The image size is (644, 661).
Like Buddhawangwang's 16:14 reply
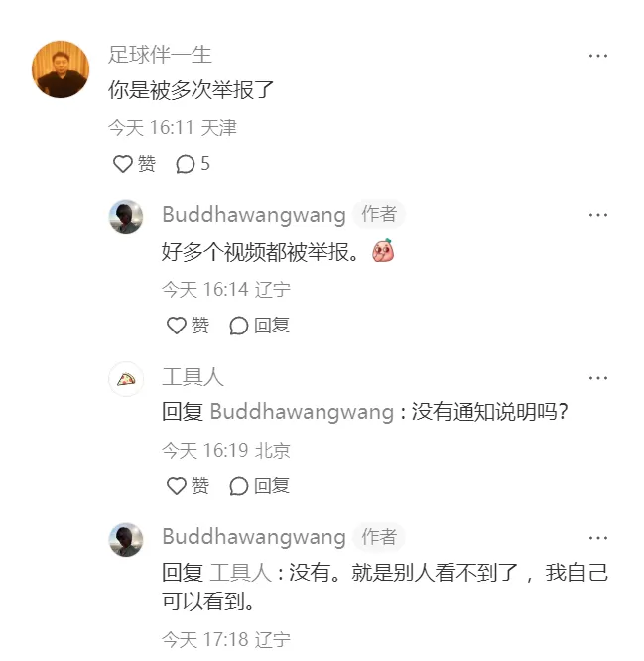[x=188, y=326]
